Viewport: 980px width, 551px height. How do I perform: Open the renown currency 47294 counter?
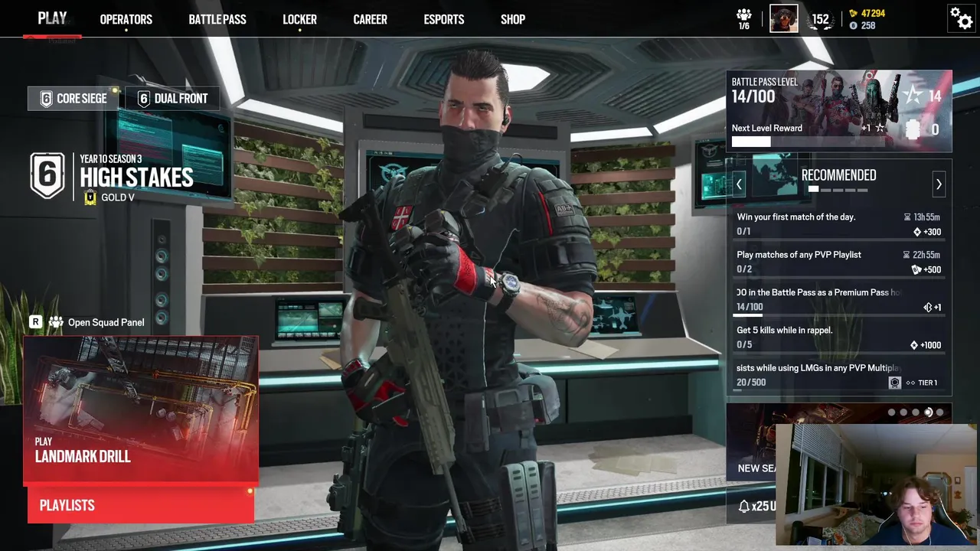[x=867, y=13]
